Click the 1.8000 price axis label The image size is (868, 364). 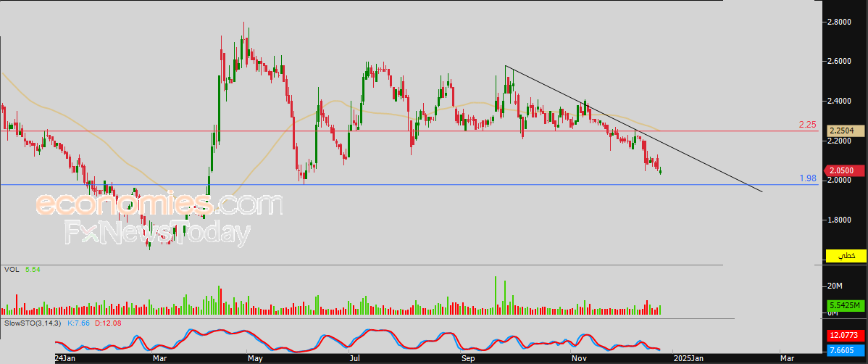point(839,220)
